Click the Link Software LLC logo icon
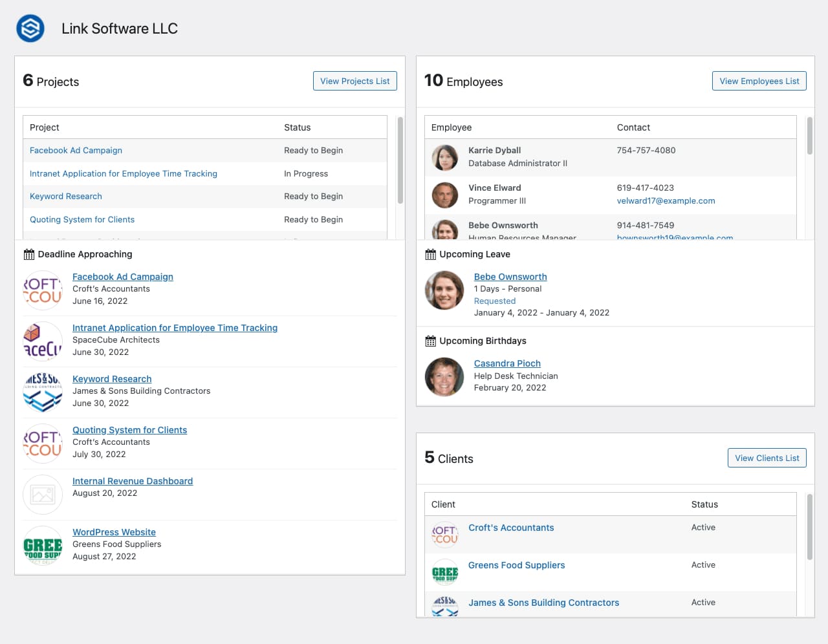The width and height of the screenshot is (828, 644). pos(30,28)
